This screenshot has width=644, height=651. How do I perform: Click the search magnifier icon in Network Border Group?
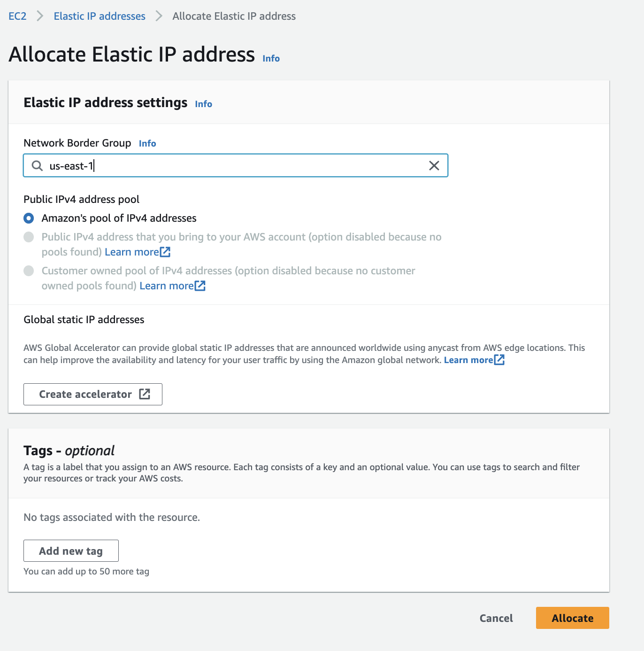tap(37, 166)
